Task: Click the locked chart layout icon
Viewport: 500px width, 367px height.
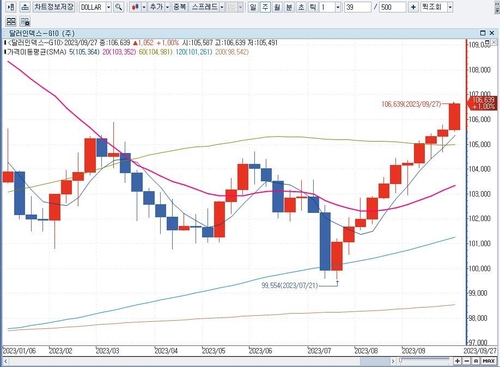Action: [25, 22]
